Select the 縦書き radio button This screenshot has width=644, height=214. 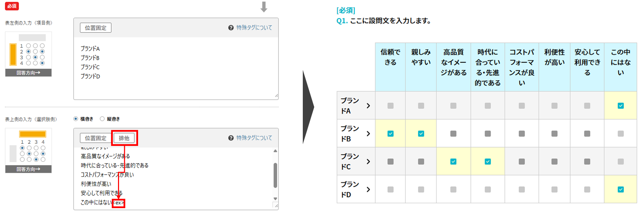(x=102, y=119)
